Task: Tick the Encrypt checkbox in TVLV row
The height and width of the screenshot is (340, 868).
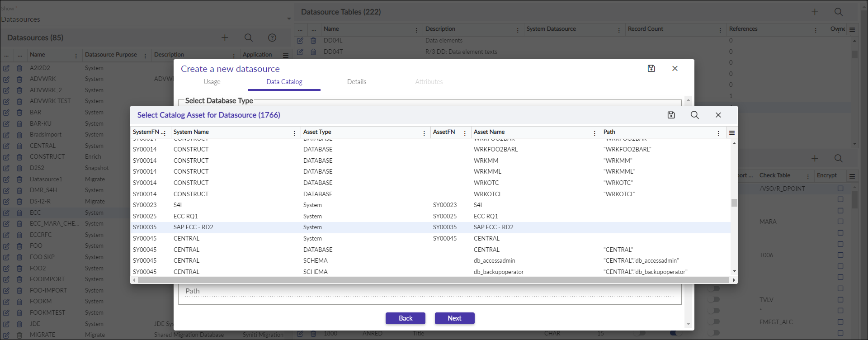Action: click(x=840, y=300)
